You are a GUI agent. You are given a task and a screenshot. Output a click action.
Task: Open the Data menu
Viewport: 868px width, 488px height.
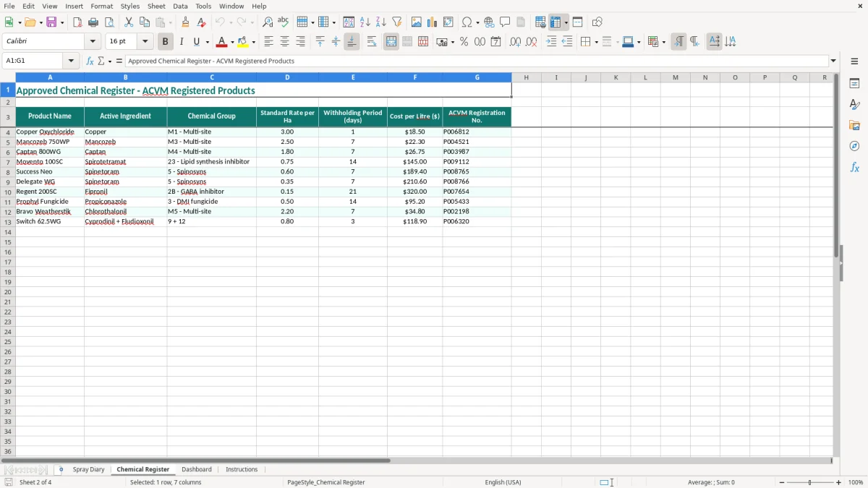180,6
